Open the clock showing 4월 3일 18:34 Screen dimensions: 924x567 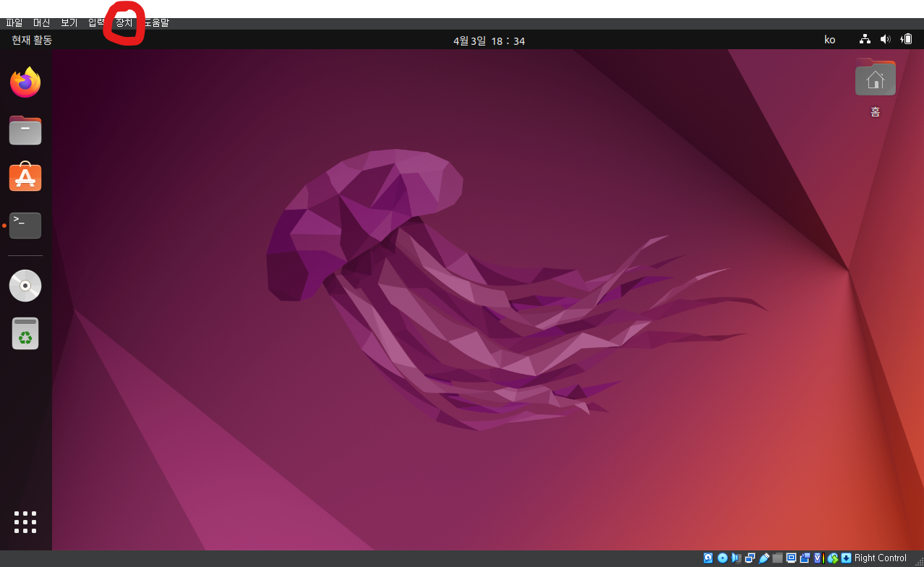489,40
